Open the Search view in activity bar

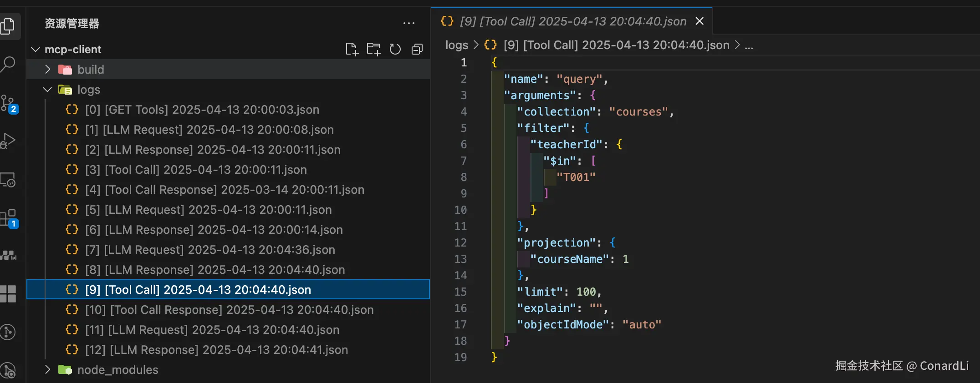tap(8, 64)
